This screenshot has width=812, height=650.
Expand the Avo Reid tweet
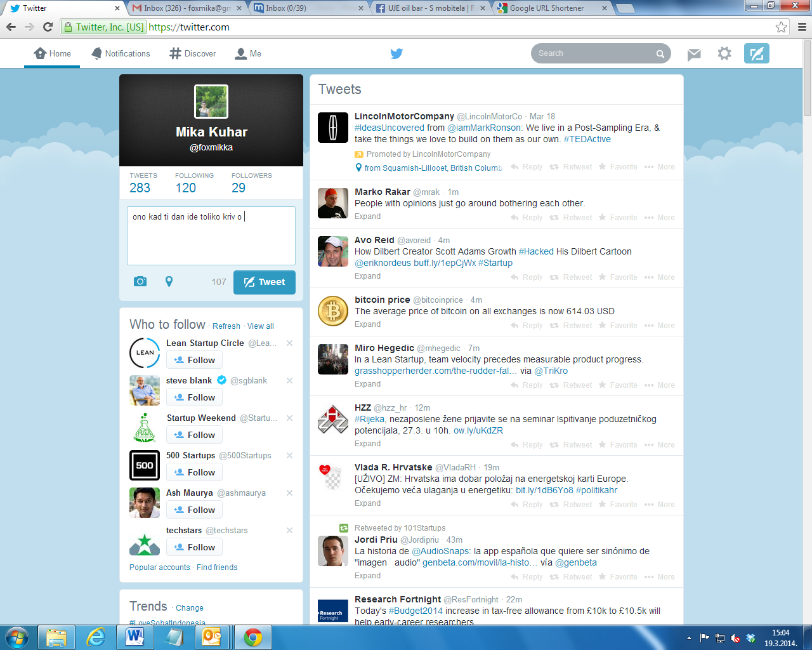368,276
